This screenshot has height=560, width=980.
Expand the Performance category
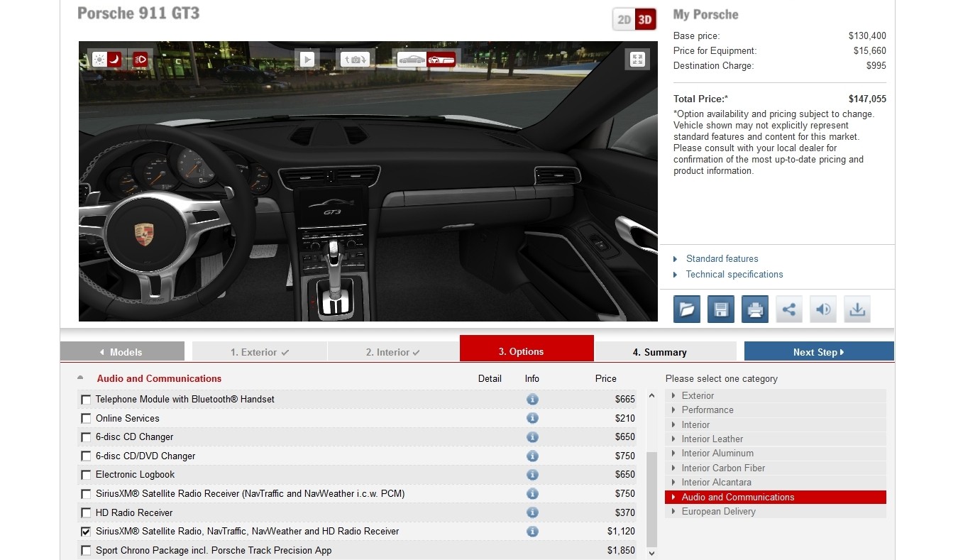[776, 410]
